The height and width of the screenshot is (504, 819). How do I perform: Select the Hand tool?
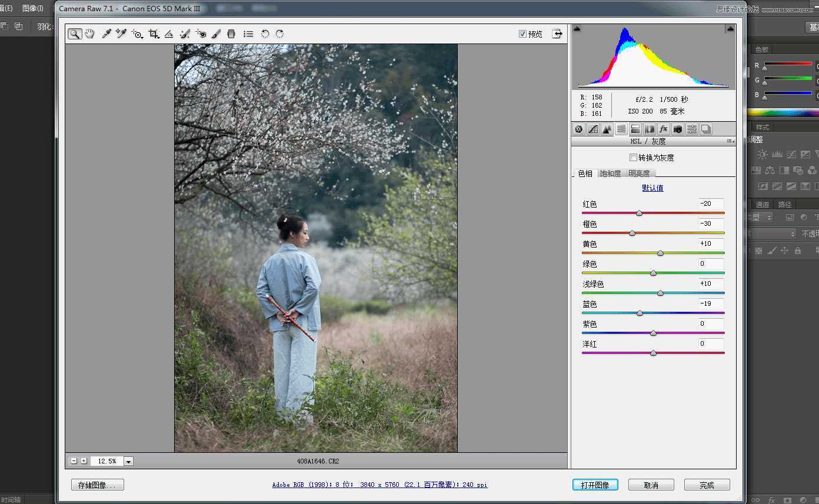[89, 34]
